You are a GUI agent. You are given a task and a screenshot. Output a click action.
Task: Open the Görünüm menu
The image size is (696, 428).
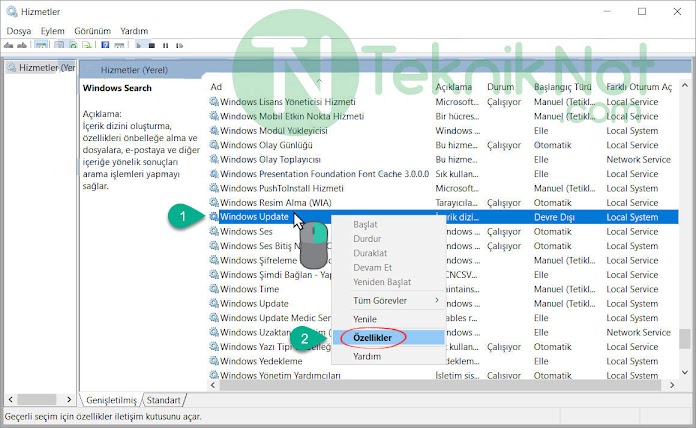click(92, 31)
